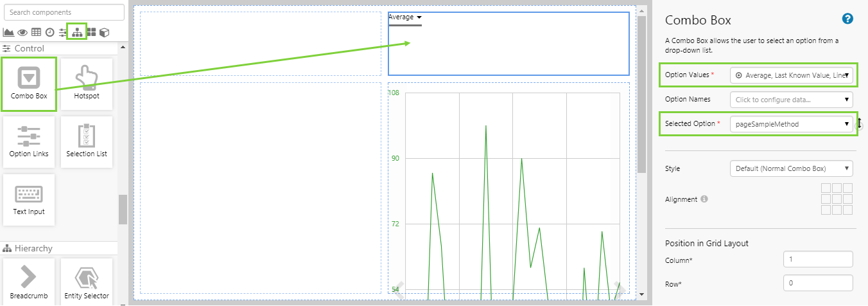The height and width of the screenshot is (306, 868).
Task: Click the Search components field
Action: pyautogui.click(x=64, y=12)
